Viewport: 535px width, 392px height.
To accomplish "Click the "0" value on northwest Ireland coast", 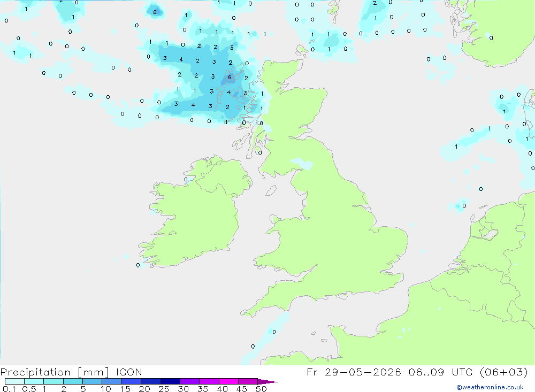I will (x=186, y=180).
